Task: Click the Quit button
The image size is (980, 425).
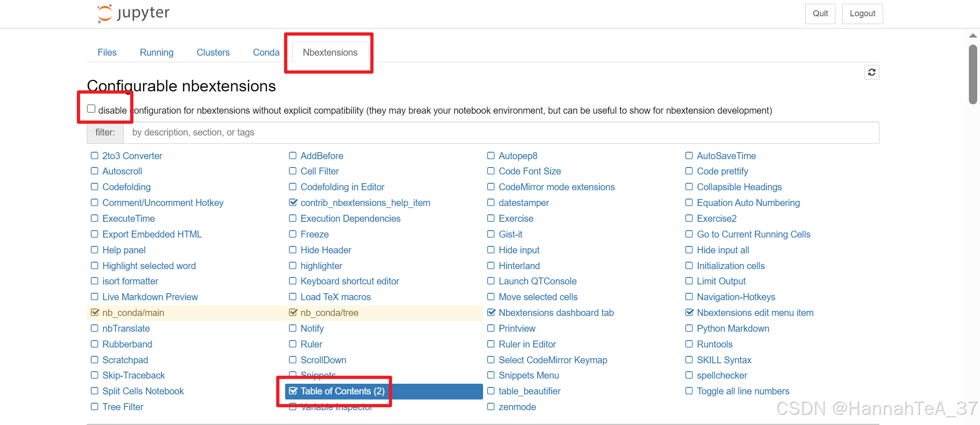Action: point(820,13)
